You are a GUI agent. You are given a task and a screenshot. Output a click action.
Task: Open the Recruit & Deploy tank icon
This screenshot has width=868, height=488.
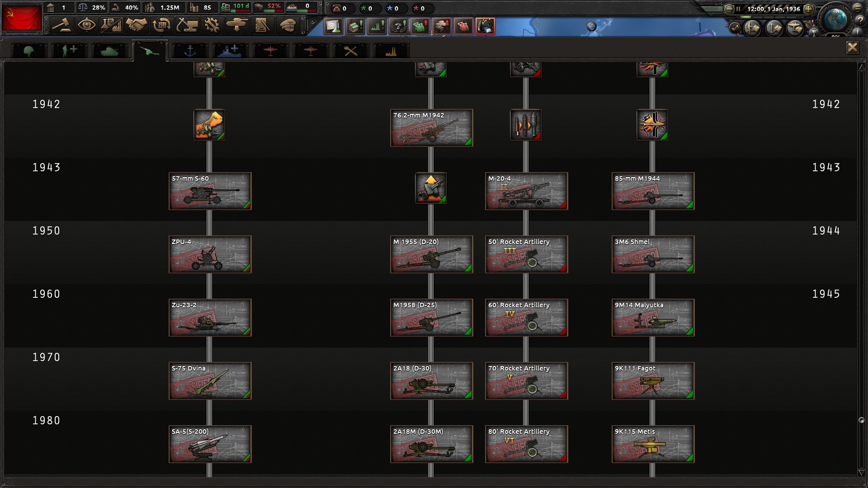click(237, 25)
